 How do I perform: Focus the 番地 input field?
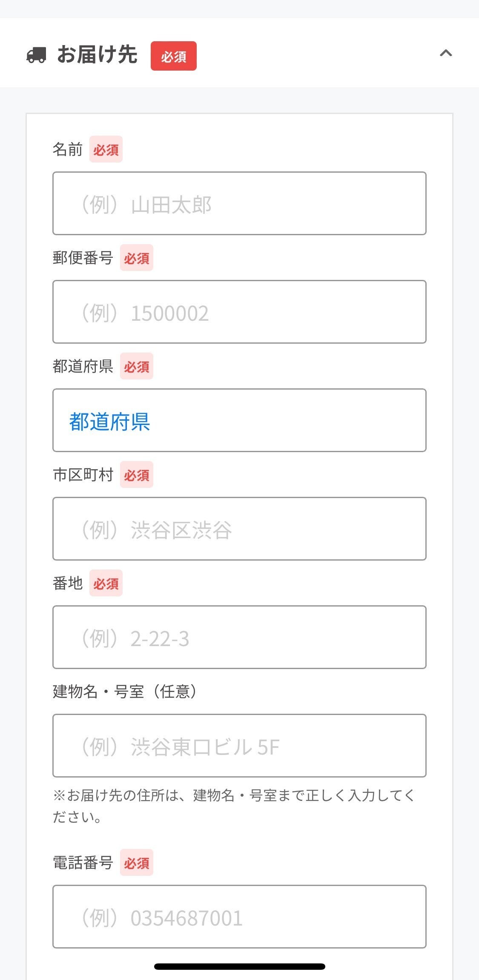coord(239,637)
